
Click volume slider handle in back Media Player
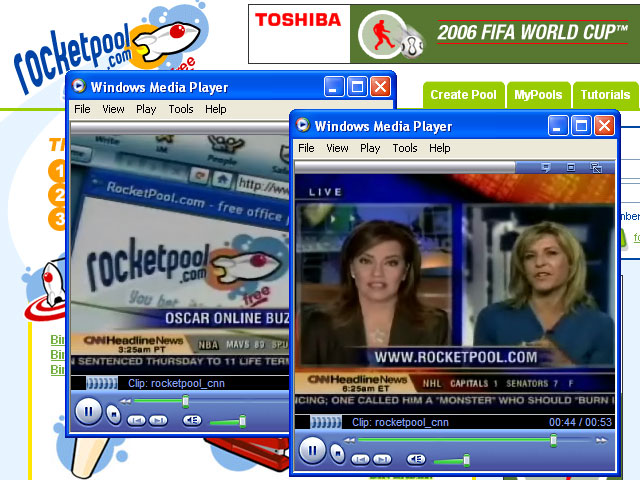tap(242, 421)
